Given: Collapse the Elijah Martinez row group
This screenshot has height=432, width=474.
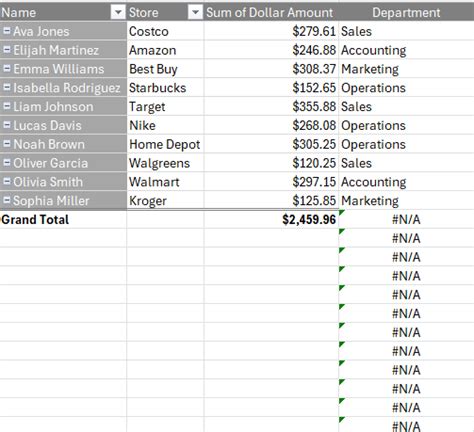Looking at the screenshot, I should click(x=7, y=50).
